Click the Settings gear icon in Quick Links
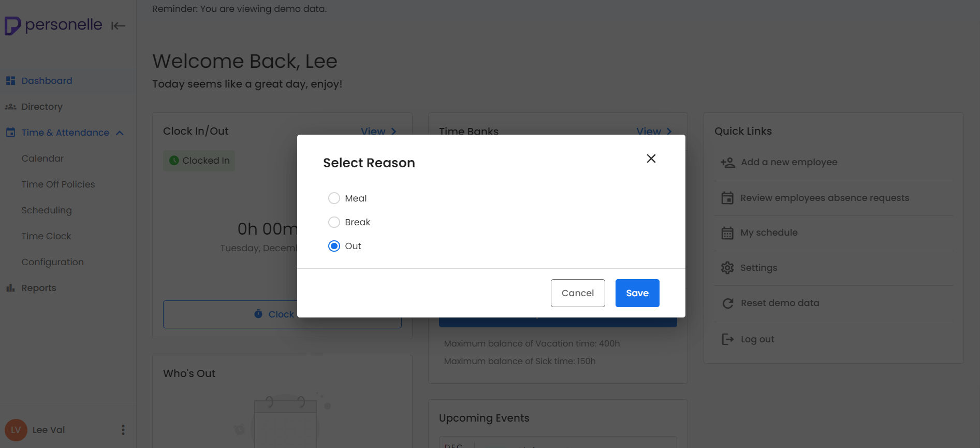 [727, 268]
